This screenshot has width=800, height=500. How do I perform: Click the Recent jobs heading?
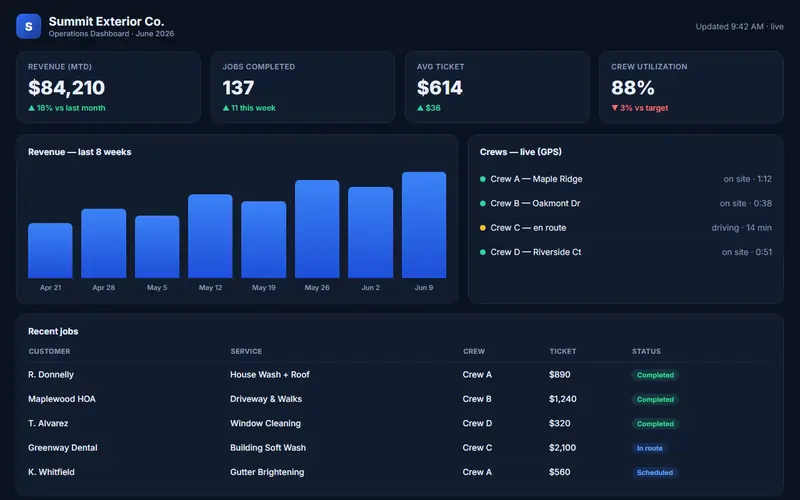click(x=53, y=332)
